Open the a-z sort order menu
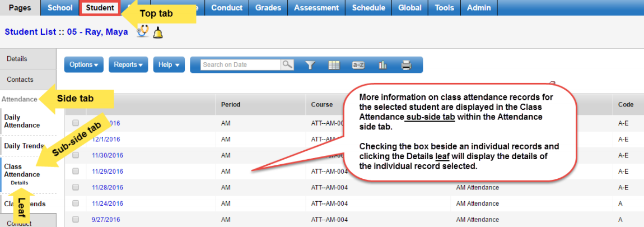644x227 pixels. (x=358, y=65)
